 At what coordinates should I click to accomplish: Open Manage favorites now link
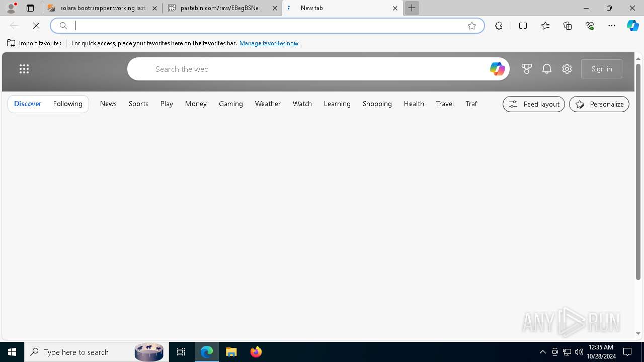click(x=269, y=43)
